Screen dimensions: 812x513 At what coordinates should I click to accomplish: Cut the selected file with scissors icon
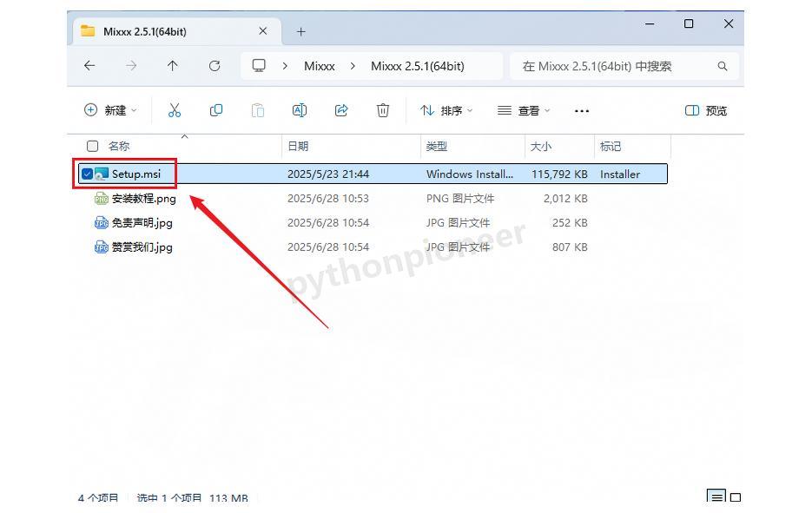pyautogui.click(x=175, y=110)
